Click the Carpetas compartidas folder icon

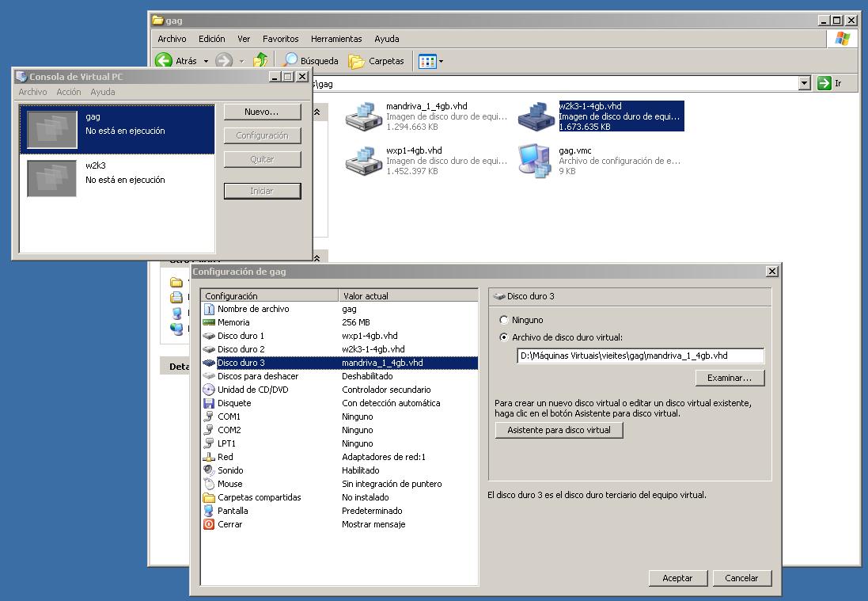pos(209,497)
